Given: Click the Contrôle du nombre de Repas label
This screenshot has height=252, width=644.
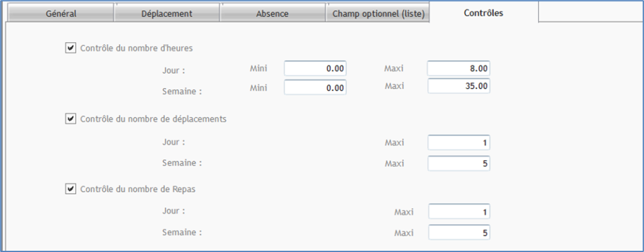Looking at the screenshot, I should pyautogui.click(x=142, y=189).
